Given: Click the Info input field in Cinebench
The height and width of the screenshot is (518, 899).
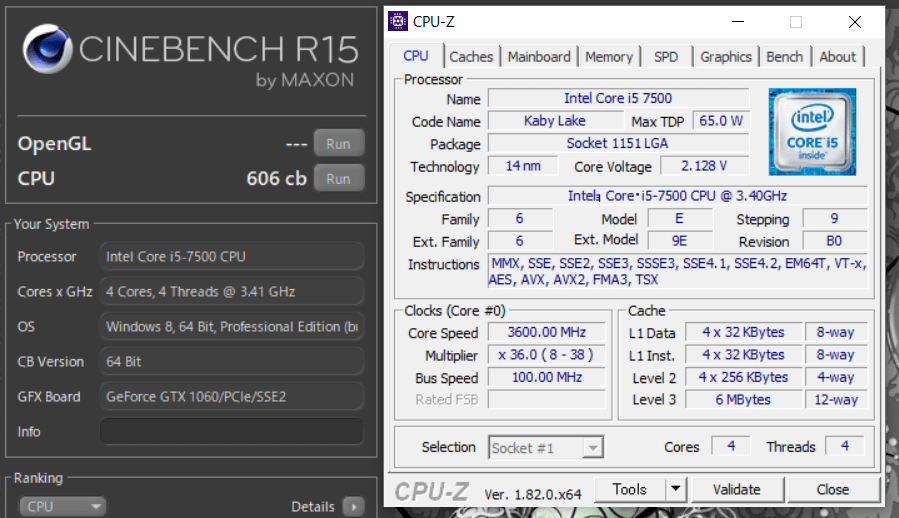Looking at the screenshot, I should tap(232, 431).
